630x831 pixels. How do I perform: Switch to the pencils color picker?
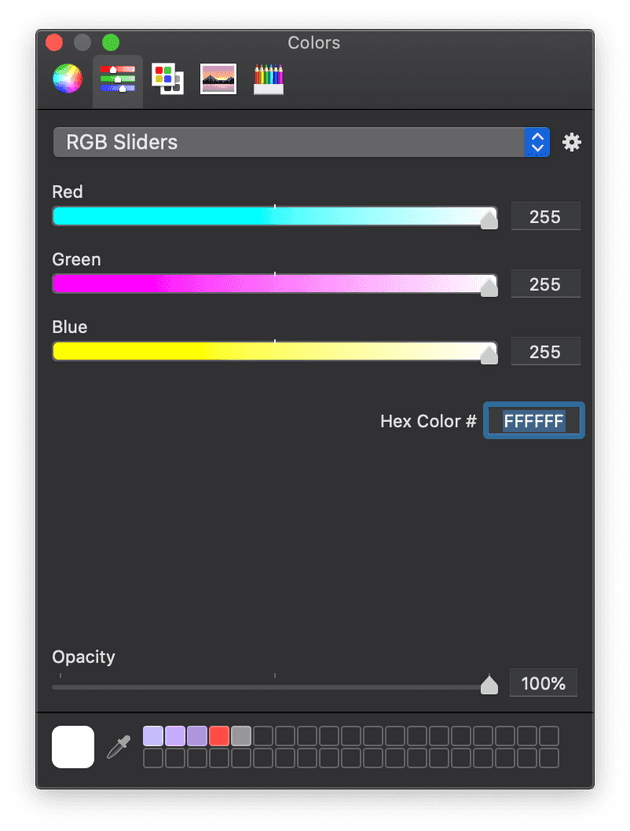(x=269, y=79)
